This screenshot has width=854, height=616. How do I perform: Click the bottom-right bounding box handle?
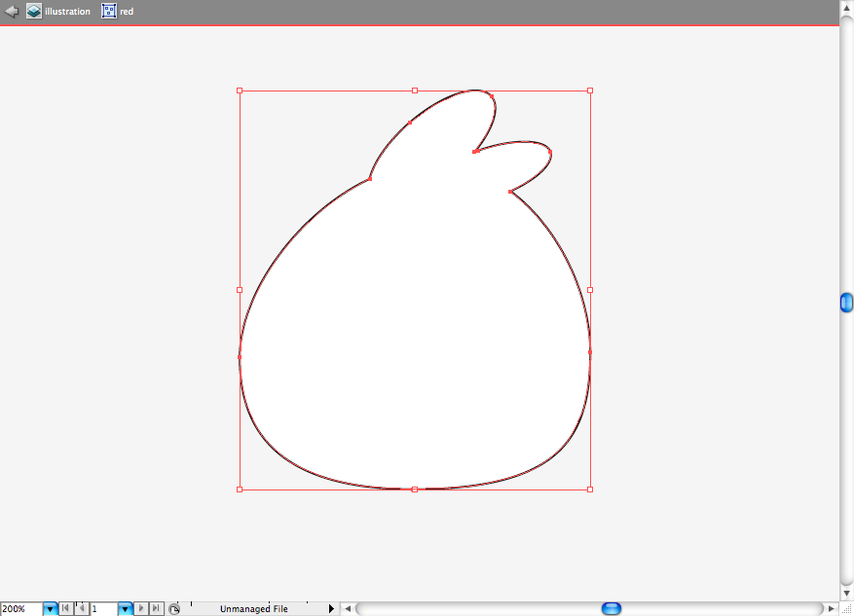click(590, 489)
